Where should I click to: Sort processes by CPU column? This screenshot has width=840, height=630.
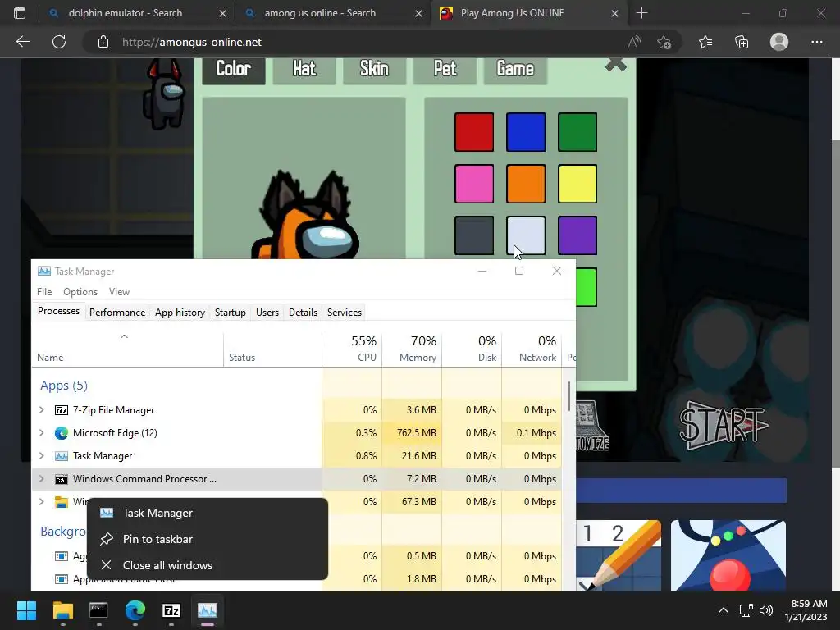coord(352,349)
